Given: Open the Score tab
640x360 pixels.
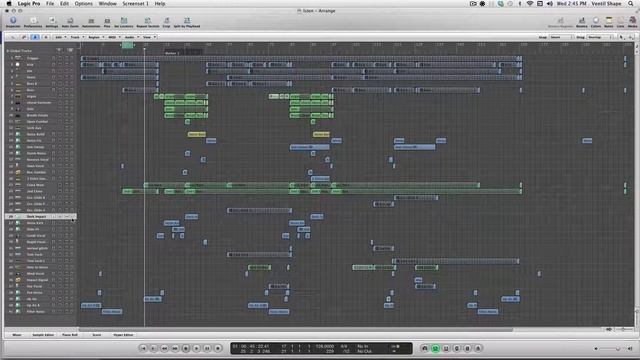Looking at the screenshot, I should [97, 335].
